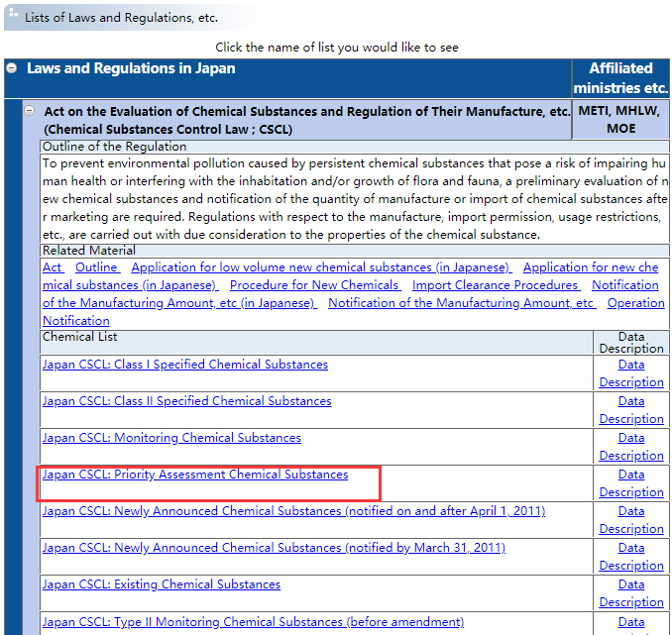This screenshot has height=635, width=672.
Task: Open Import Clearance Procedures link
Action: pyautogui.click(x=496, y=285)
